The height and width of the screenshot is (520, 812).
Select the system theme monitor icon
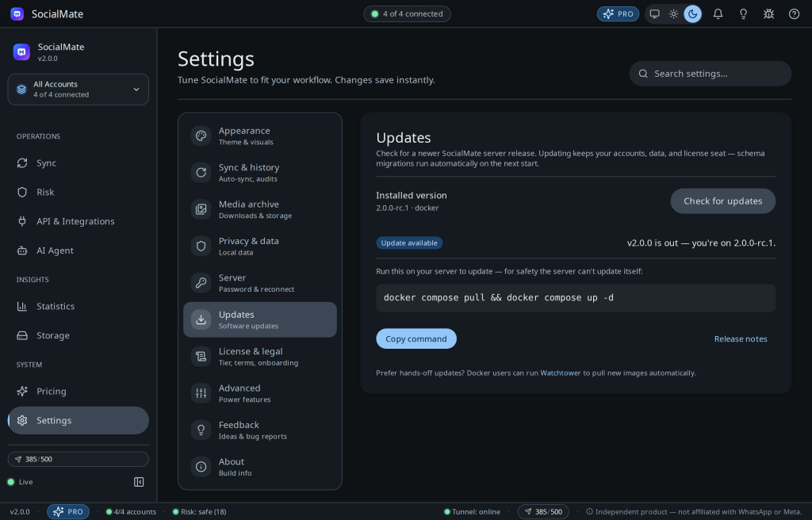654,14
